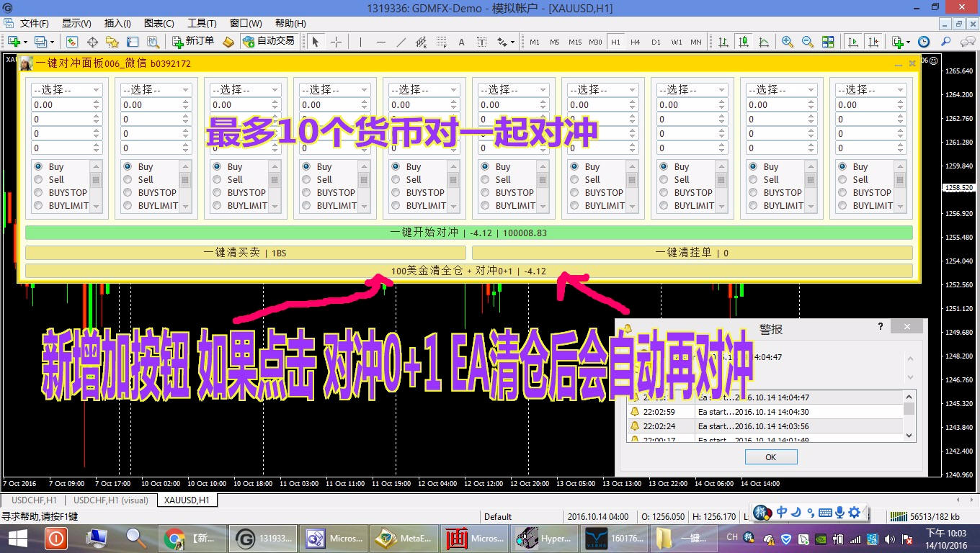
Task: Select BUYLIMIT radio in ninth column
Action: (753, 205)
